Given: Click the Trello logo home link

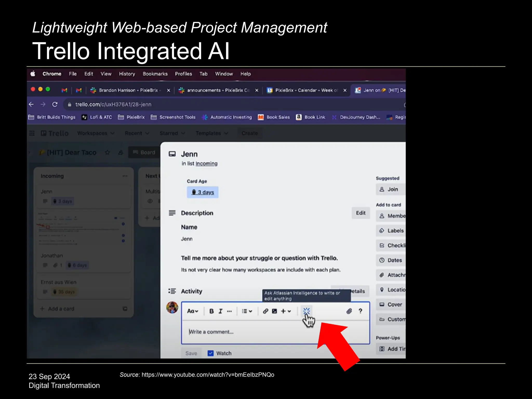Looking at the screenshot, I should click(x=55, y=133).
